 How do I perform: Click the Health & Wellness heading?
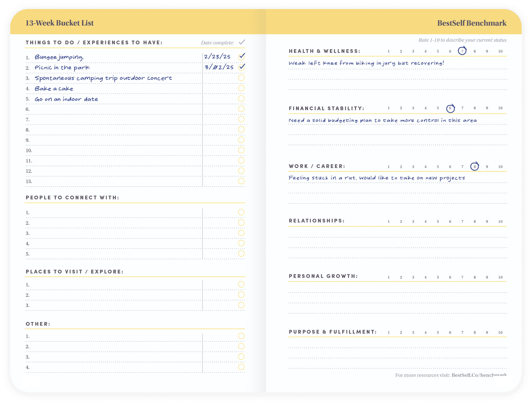tap(325, 51)
